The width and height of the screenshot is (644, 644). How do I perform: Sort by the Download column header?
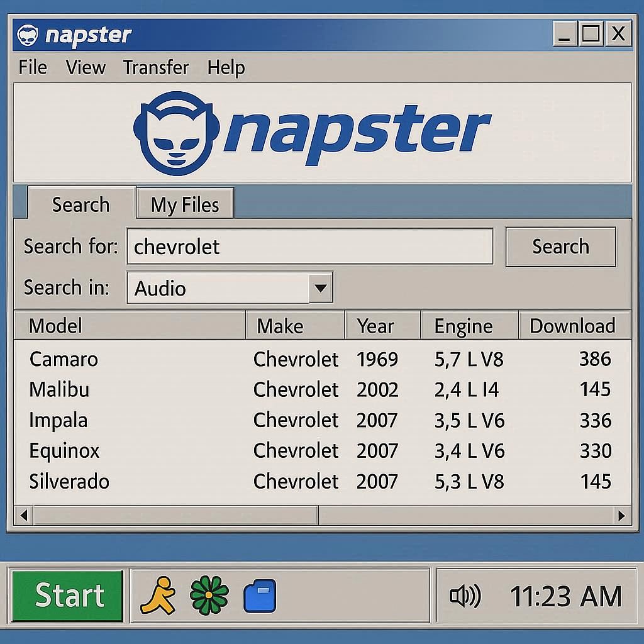pos(575,326)
